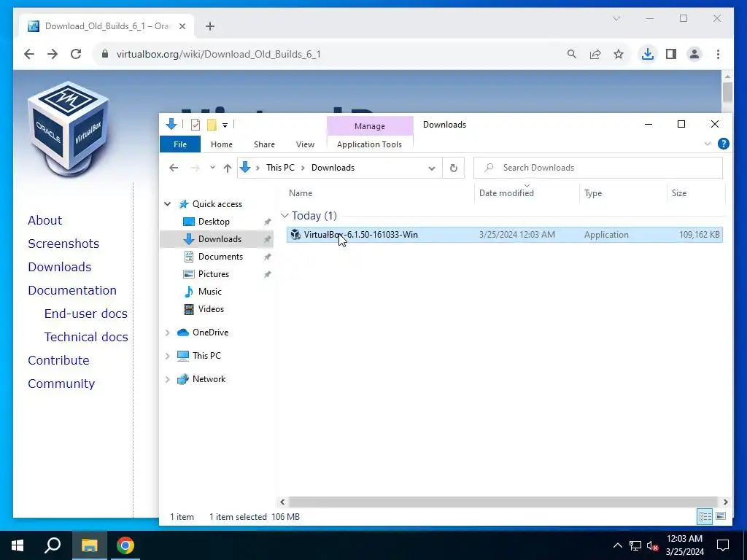Open Explorer recent locations dropdown
The width and height of the screenshot is (747, 560).
(212, 168)
